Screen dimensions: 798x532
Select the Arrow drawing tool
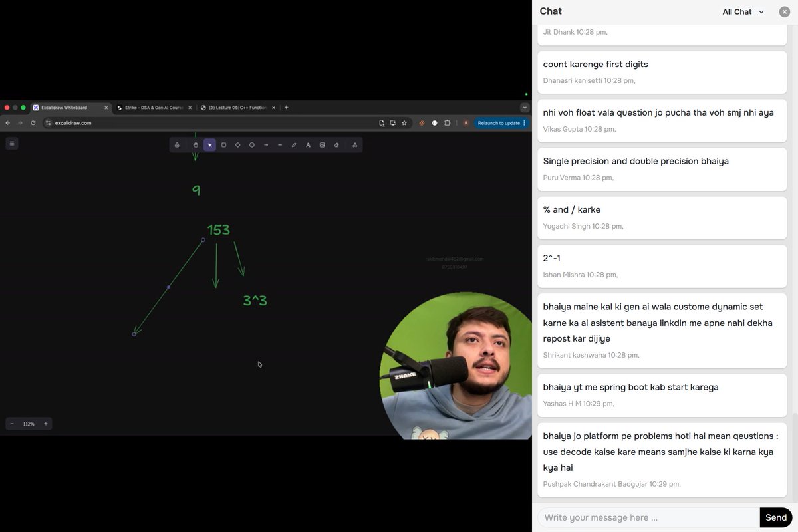tap(266, 145)
